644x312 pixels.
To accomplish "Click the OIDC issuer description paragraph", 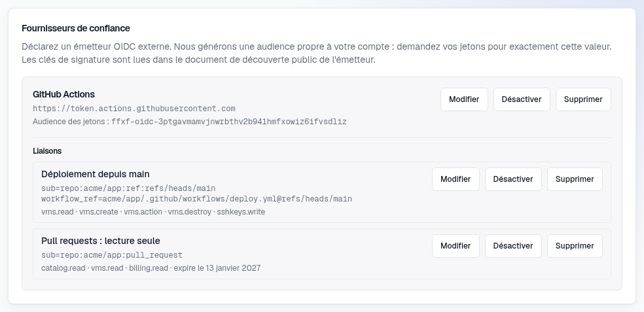I will click(x=317, y=53).
